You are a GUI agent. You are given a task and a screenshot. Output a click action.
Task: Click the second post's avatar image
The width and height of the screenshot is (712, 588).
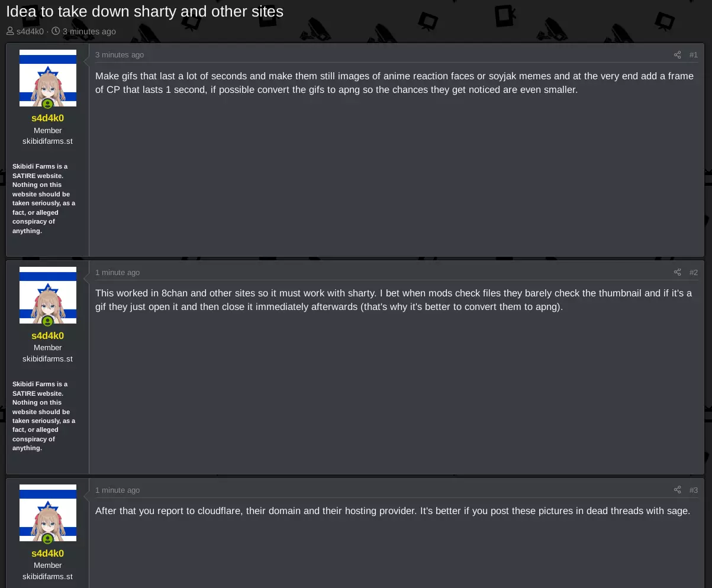(48, 295)
